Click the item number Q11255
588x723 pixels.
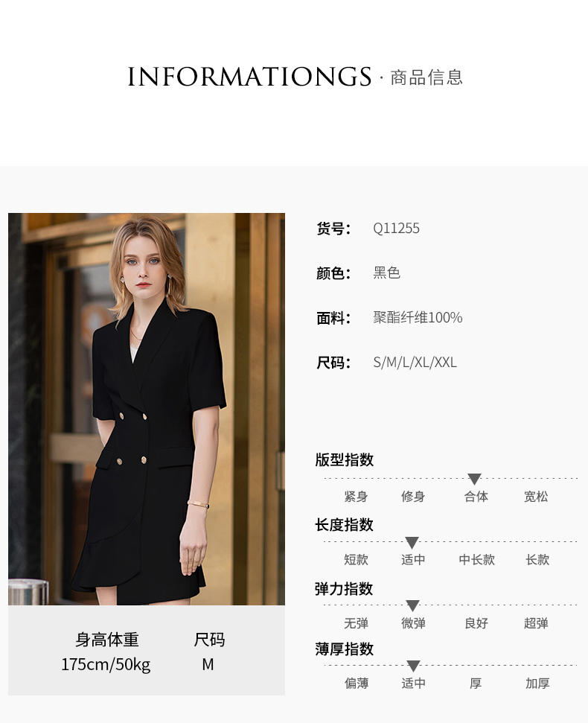[396, 229]
